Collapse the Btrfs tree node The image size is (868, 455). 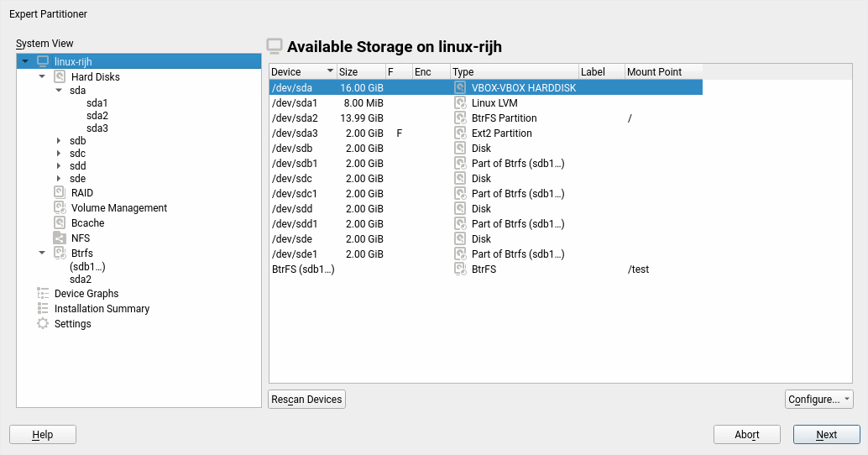(x=42, y=253)
